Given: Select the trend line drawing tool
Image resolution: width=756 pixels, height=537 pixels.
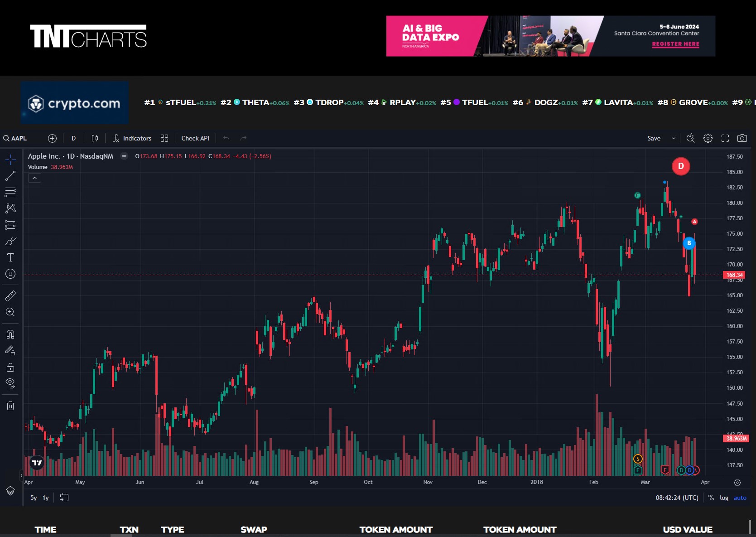Looking at the screenshot, I should pos(10,176).
